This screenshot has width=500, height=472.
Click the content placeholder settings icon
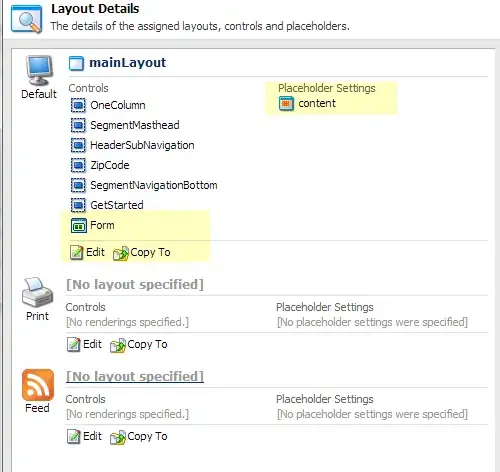coord(286,104)
